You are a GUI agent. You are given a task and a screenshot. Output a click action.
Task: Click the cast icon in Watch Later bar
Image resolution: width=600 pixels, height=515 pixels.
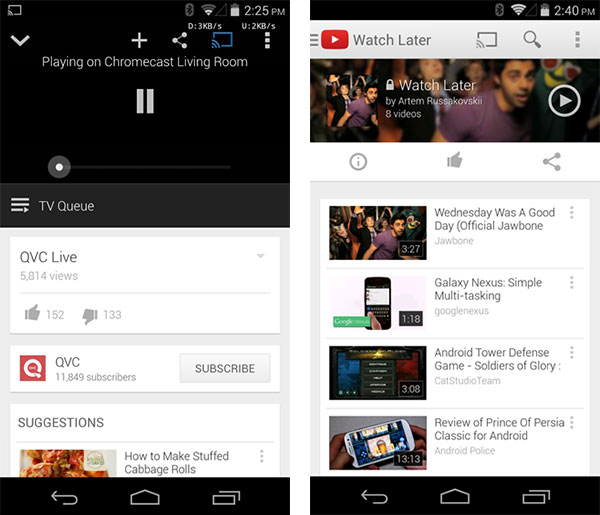(x=486, y=40)
